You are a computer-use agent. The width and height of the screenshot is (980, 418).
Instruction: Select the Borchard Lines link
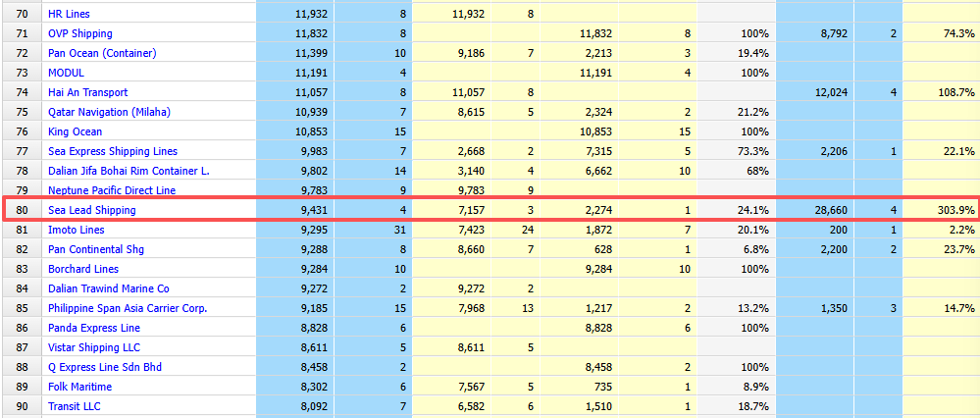point(83,269)
